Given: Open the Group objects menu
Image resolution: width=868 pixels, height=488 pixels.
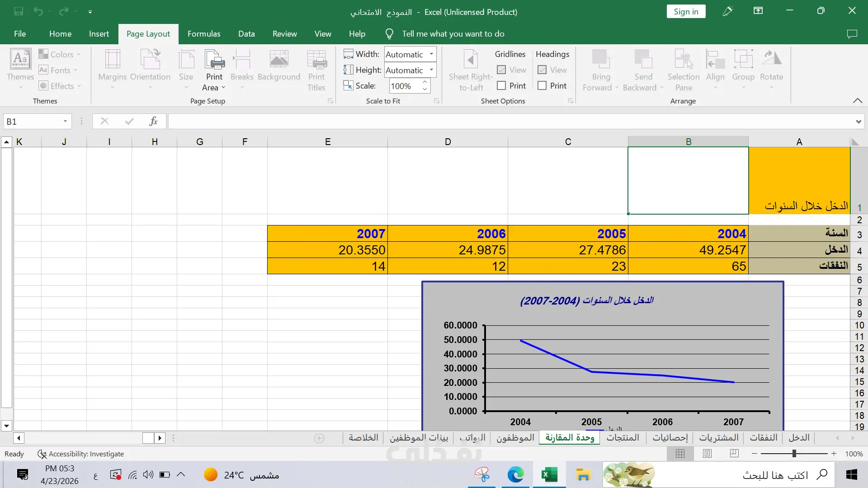Looking at the screenshot, I should tap(743, 69).
